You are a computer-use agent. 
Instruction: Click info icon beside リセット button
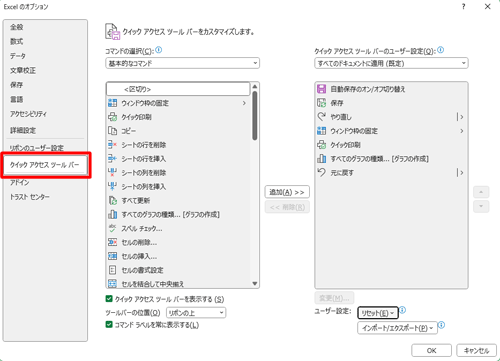pos(403,310)
